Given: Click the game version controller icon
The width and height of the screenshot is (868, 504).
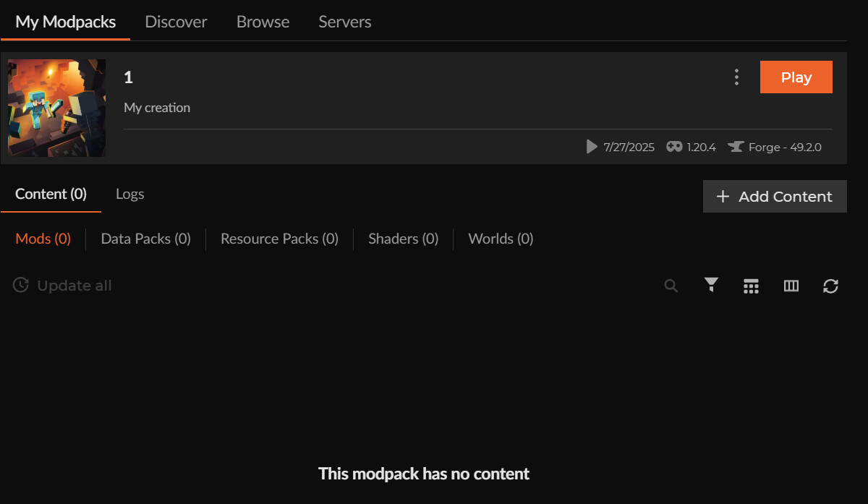Looking at the screenshot, I should [x=674, y=147].
